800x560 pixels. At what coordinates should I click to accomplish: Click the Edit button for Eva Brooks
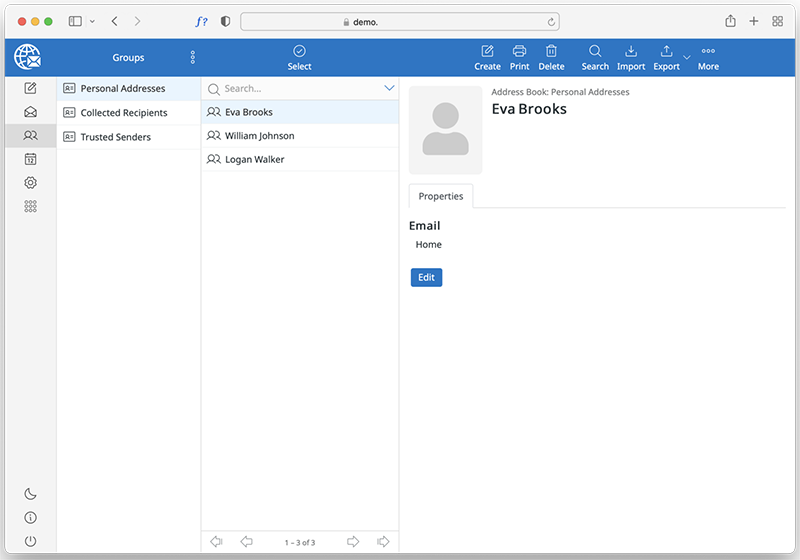pyautogui.click(x=426, y=277)
